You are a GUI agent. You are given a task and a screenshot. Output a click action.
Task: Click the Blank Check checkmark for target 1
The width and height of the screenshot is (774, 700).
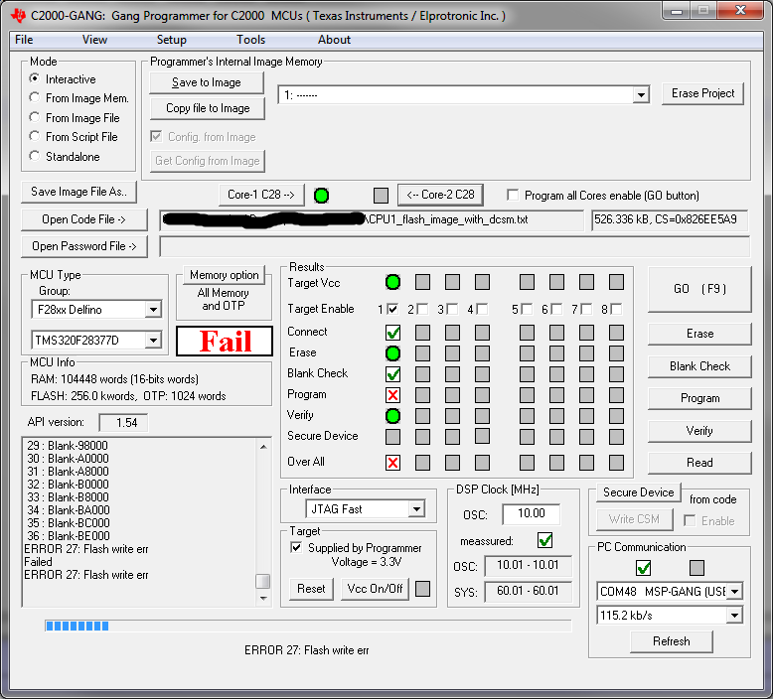click(x=392, y=374)
